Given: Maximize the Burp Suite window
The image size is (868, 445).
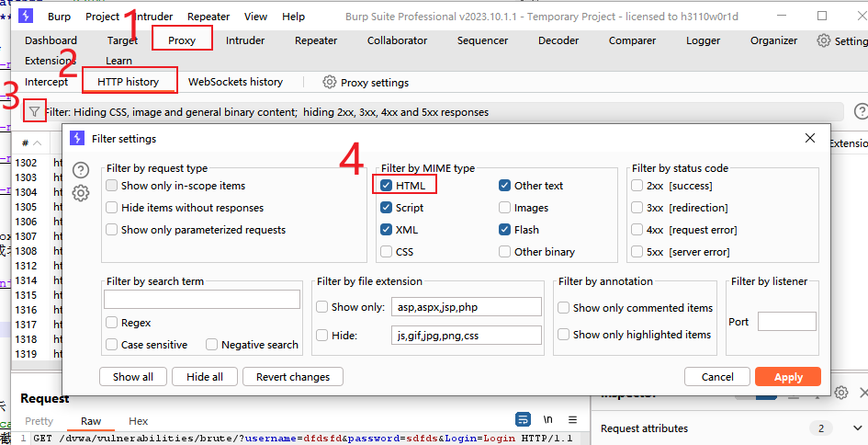Looking at the screenshot, I should pos(821,16).
